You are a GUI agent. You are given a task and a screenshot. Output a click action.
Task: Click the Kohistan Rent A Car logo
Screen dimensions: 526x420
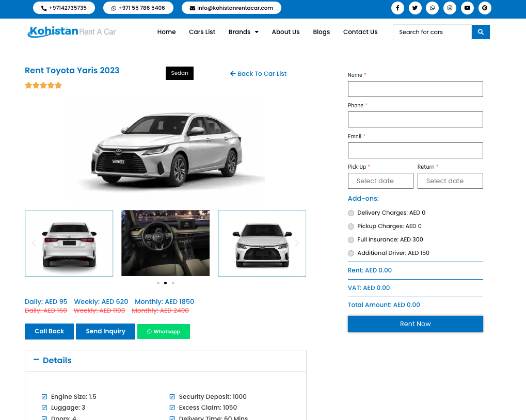(72, 32)
